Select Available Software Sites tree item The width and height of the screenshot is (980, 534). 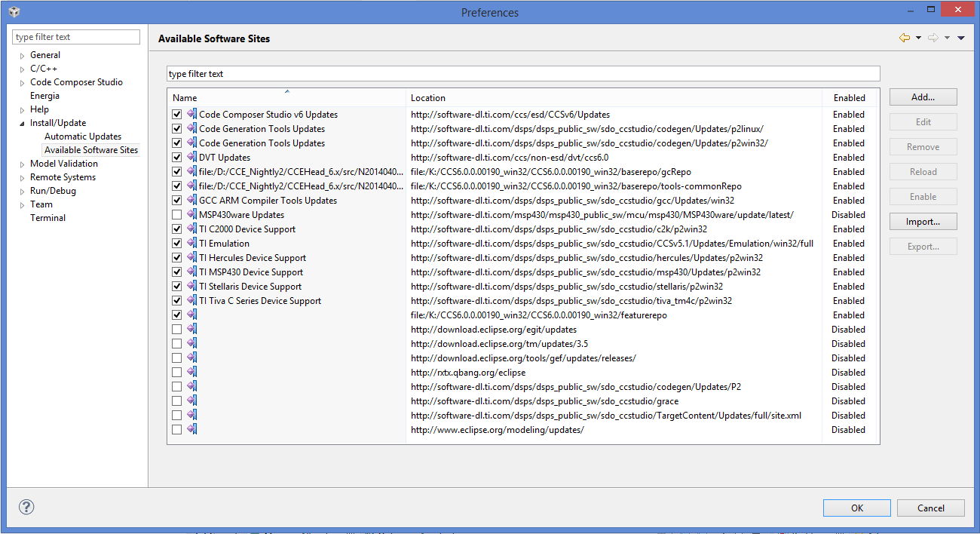click(x=91, y=150)
